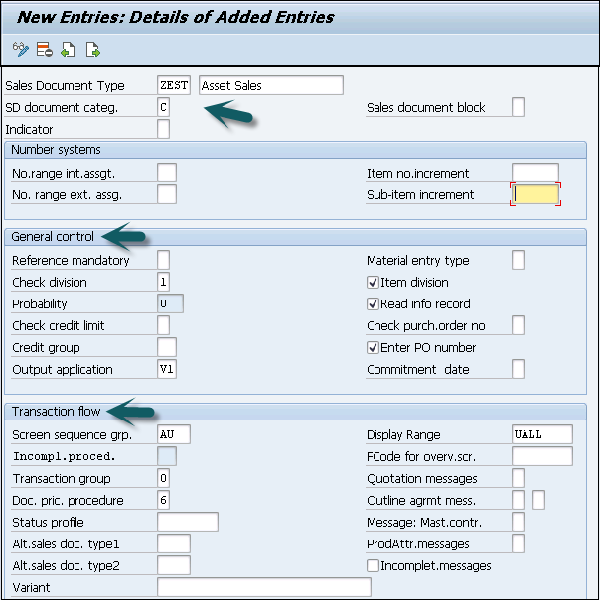The height and width of the screenshot is (600, 600).
Task: Uncheck the Read info record checkbox
Action: click(x=373, y=304)
